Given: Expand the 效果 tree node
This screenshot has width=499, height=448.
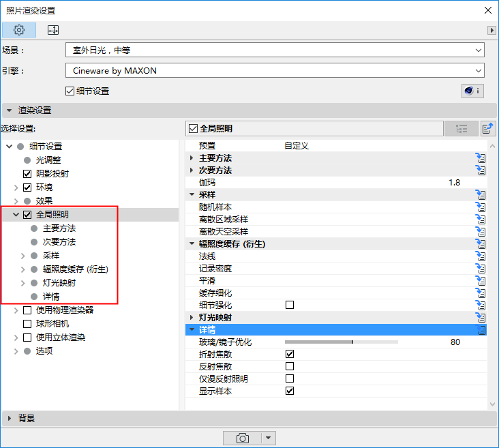Looking at the screenshot, I should (x=16, y=201).
